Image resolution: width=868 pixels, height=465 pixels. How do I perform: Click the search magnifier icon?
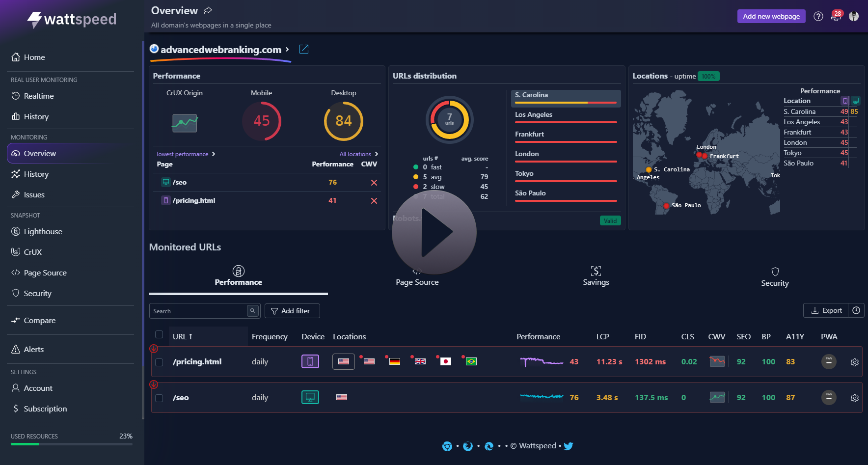pos(253,311)
